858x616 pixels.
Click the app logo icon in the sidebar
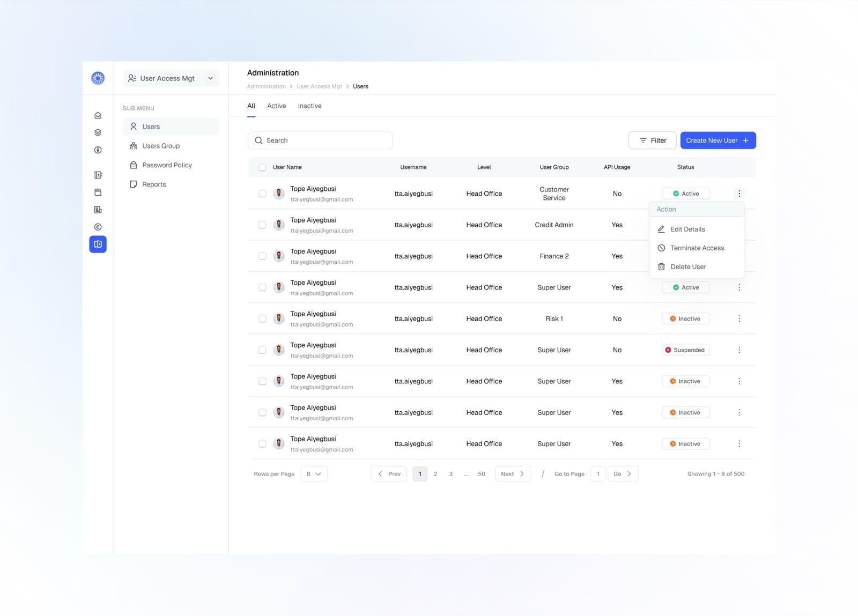click(x=98, y=78)
